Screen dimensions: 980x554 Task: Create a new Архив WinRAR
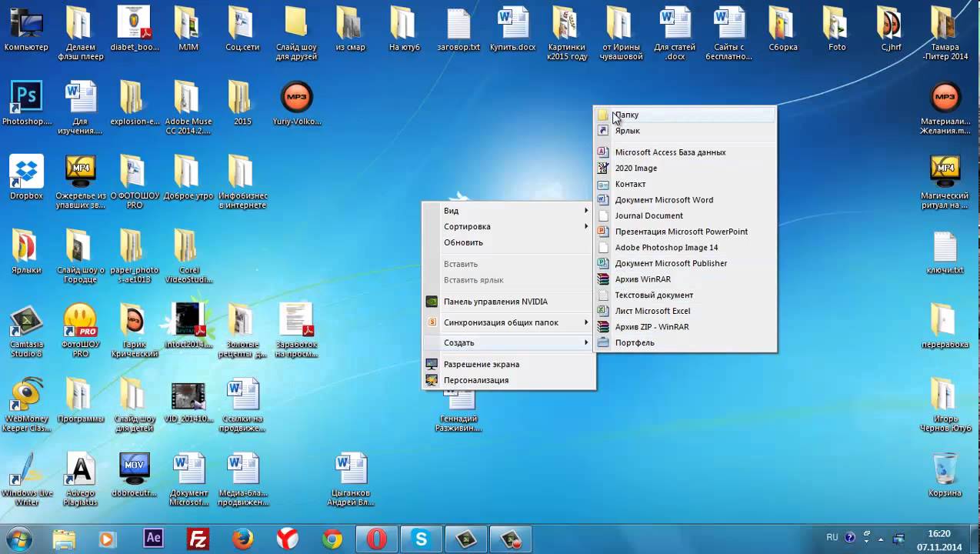(x=685, y=279)
